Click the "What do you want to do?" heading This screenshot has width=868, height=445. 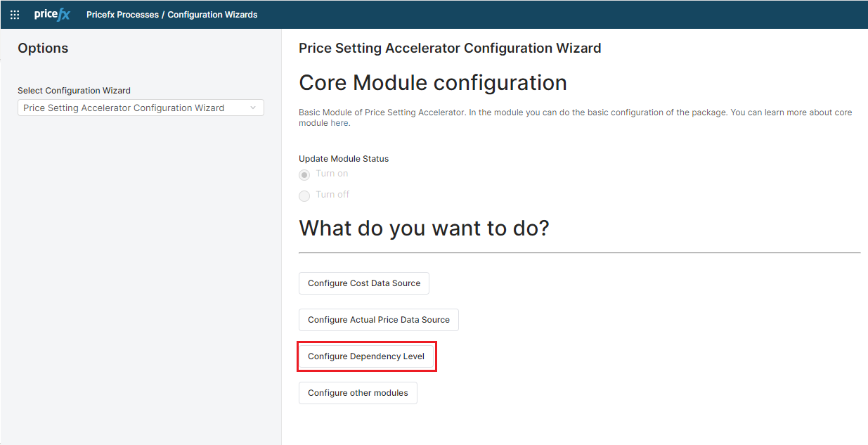pos(423,228)
